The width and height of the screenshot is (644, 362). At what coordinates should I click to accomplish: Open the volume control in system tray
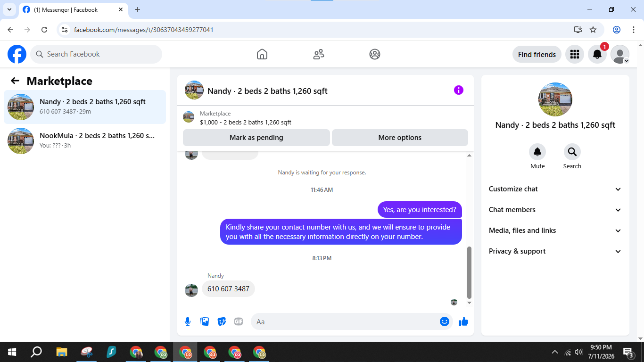(x=578, y=352)
